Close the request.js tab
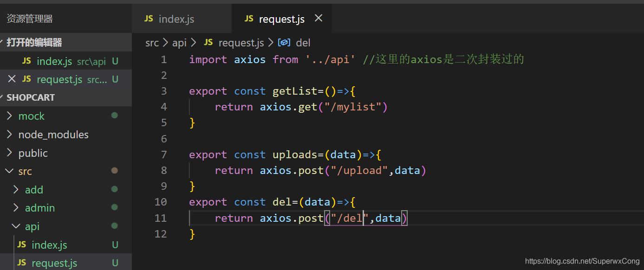Image resolution: width=644 pixels, height=270 pixels. pos(319,19)
